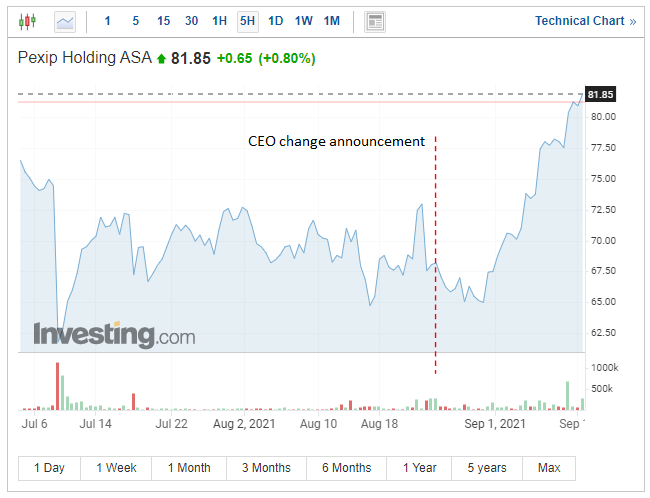Screen dimensions: 650x498
Task: Click the Jul 14 axis label
Action: point(95,424)
